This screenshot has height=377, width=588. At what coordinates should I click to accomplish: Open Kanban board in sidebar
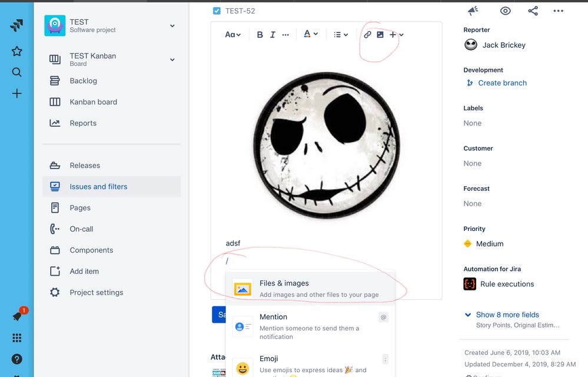(112, 102)
